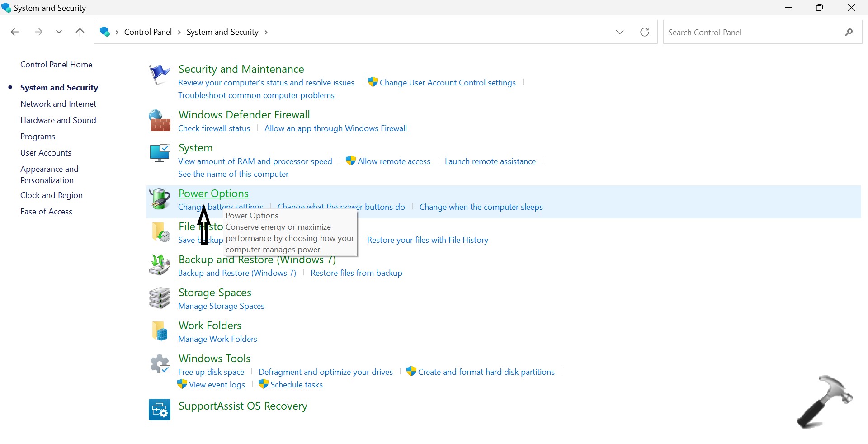Click the Windows Defender Firewall brick icon
The height and width of the screenshot is (444, 868).
[160, 121]
